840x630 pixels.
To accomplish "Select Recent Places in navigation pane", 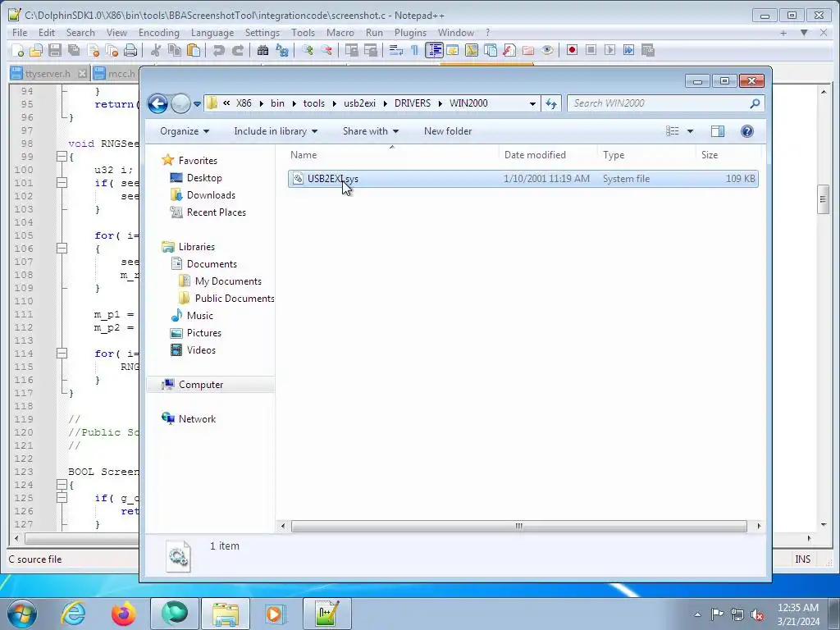I will pos(217,212).
